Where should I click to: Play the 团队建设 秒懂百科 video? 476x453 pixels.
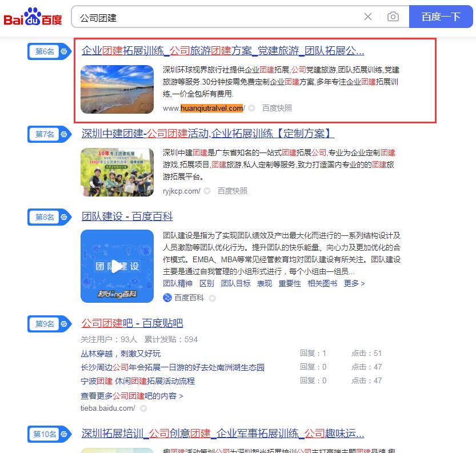pos(117,266)
